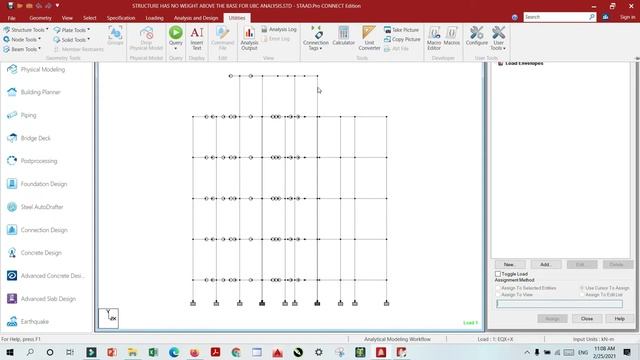Screen dimensions: 640x360
Task: Open the Windows Start menu
Action: 10,352
